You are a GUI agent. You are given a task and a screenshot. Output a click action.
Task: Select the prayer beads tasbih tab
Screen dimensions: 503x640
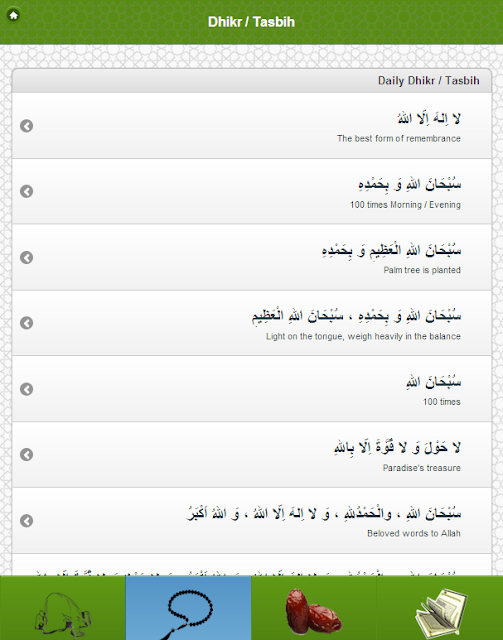coord(188,608)
